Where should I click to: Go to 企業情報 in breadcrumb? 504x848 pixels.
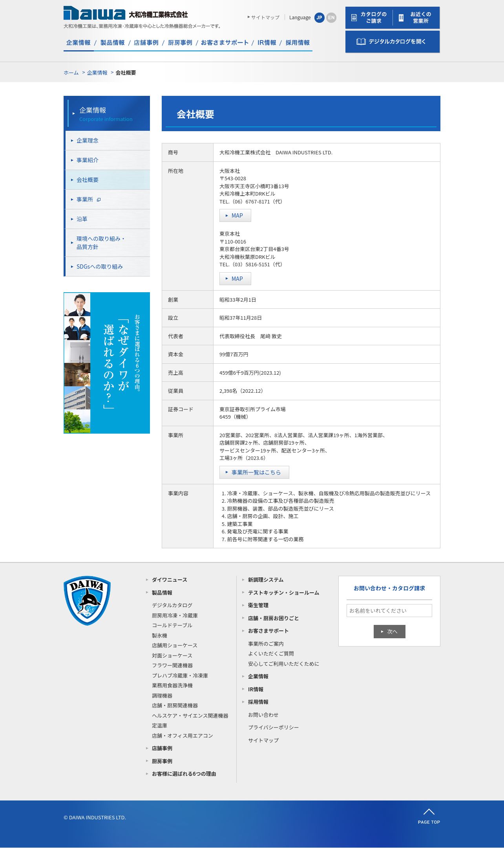point(97,73)
